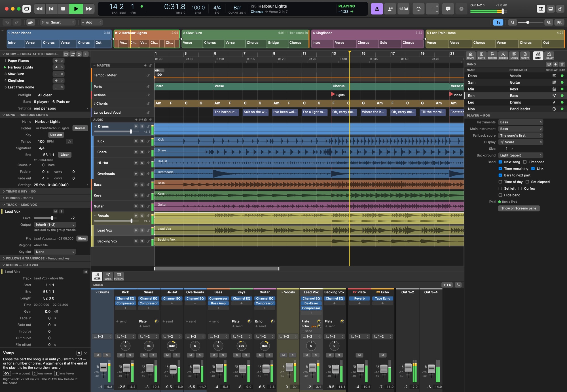The width and height of the screenshot is (567, 392).
Task: Click Show on Screens pane button
Action: pos(519,208)
